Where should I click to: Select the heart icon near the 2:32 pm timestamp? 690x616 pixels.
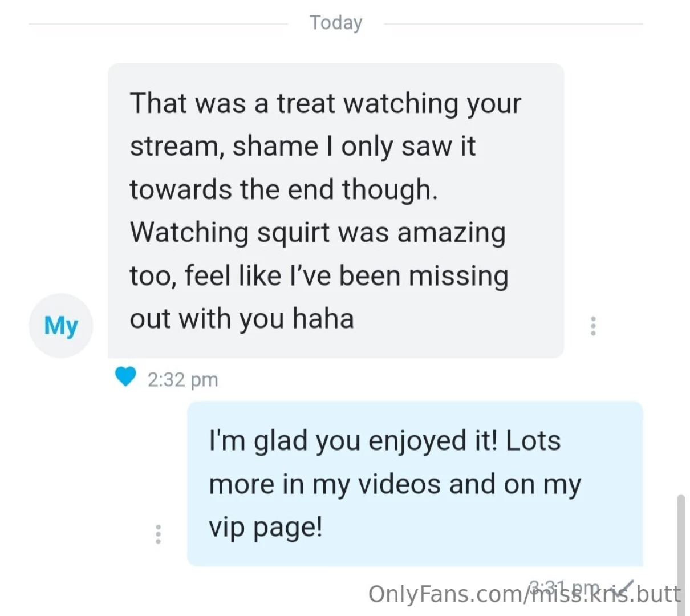coord(125,376)
